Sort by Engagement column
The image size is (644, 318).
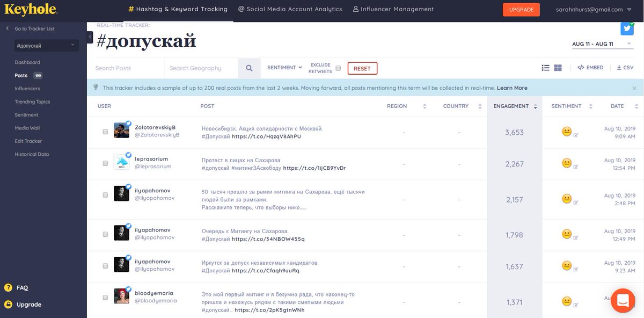(x=515, y=106)
